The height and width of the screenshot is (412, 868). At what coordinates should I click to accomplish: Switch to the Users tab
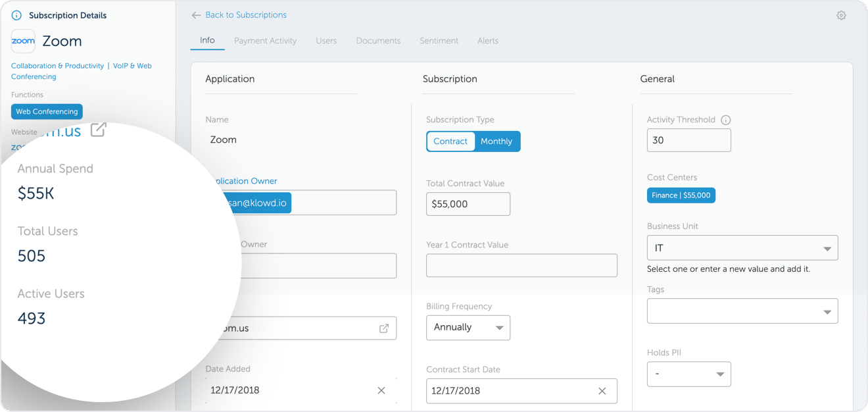pos(326,41)
